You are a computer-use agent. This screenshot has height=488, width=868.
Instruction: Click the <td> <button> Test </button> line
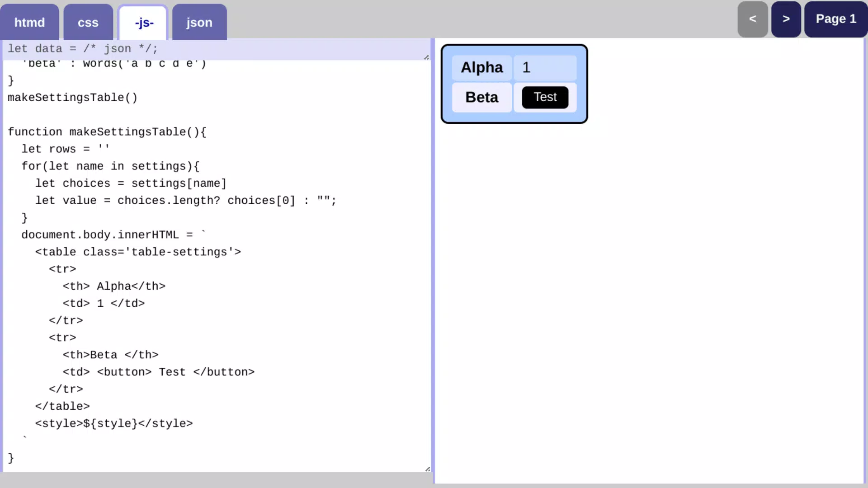point(159,372)
